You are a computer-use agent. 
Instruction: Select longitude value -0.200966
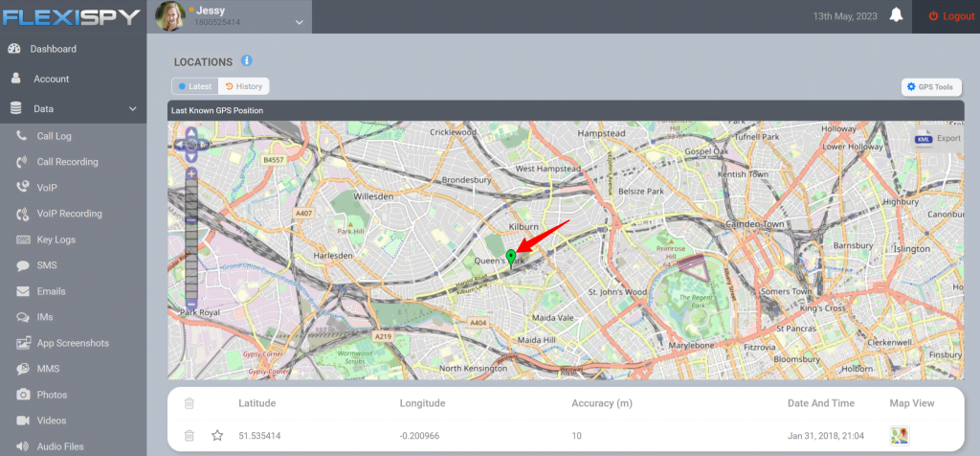point(419,435)
